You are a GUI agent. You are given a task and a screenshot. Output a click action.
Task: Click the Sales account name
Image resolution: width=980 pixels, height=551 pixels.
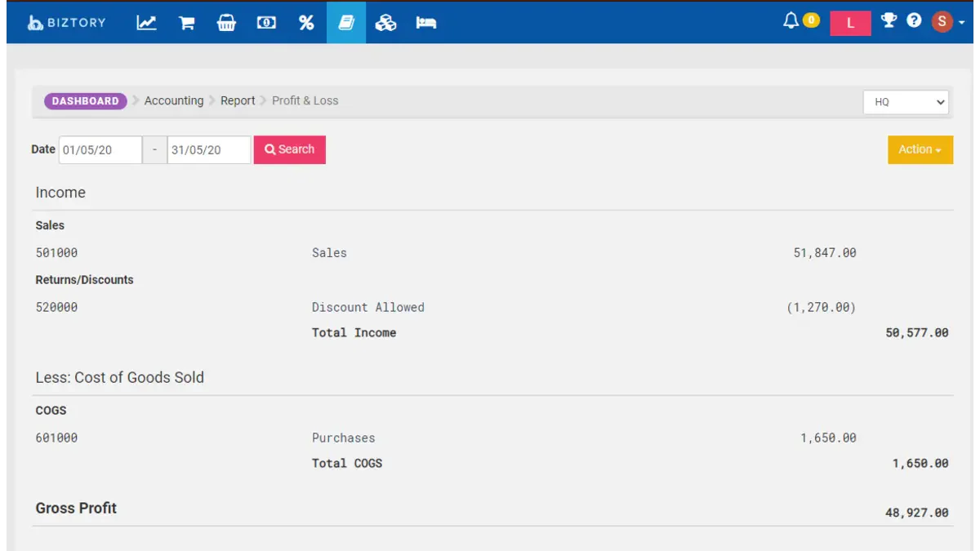329,253
